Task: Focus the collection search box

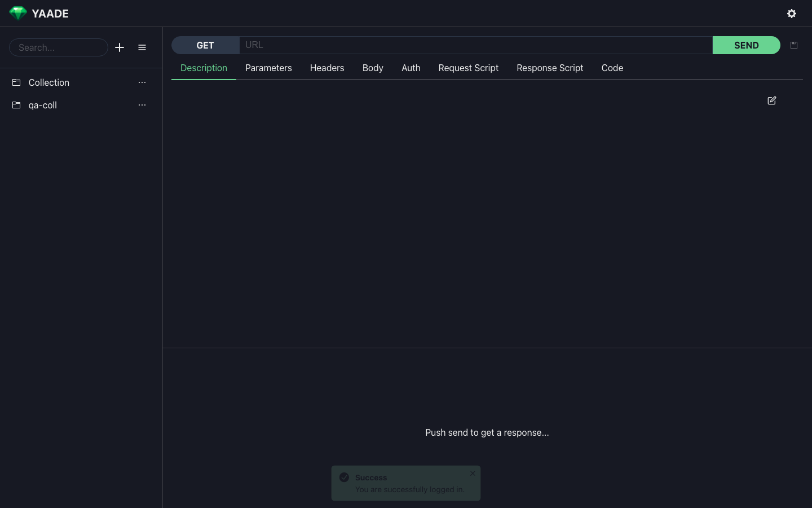Action: click(59, 47)
